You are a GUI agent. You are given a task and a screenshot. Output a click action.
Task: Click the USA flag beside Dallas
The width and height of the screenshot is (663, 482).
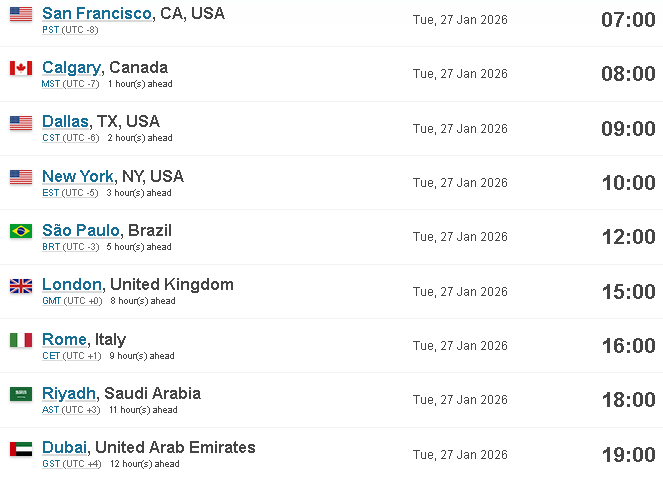[x=21, y=123]
